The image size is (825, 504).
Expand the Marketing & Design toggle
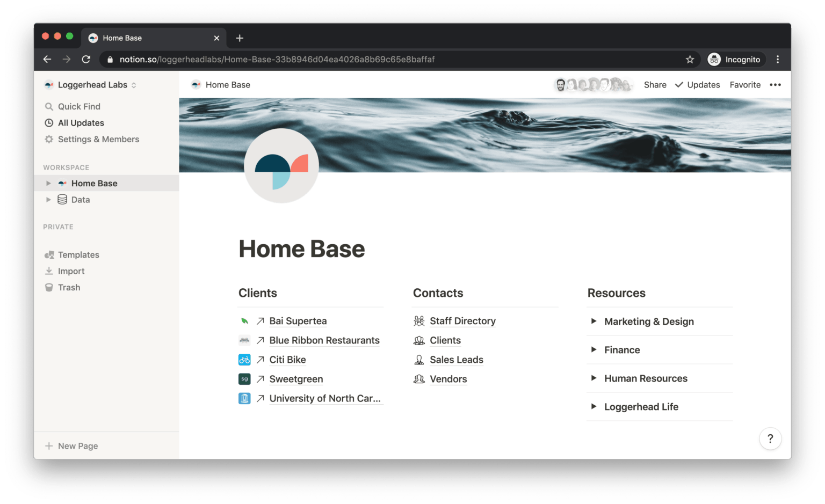click(594, 322)
